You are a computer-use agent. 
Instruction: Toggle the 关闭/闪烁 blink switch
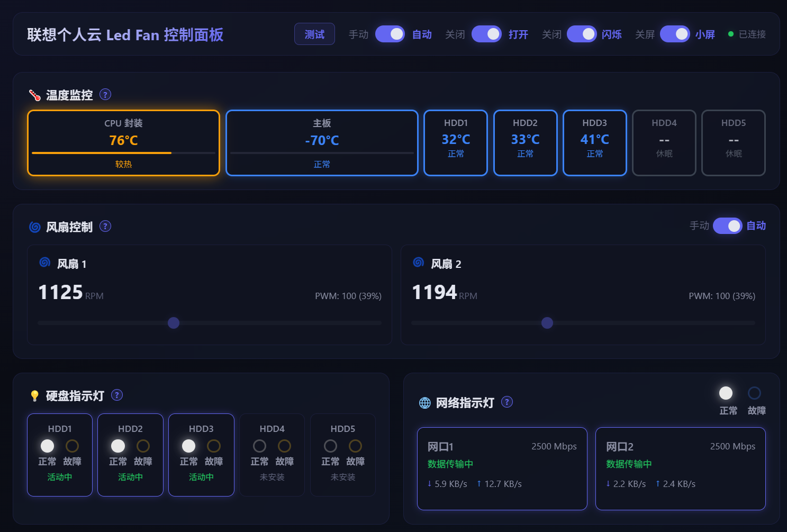pyautogui.click(x=582, y=34)
